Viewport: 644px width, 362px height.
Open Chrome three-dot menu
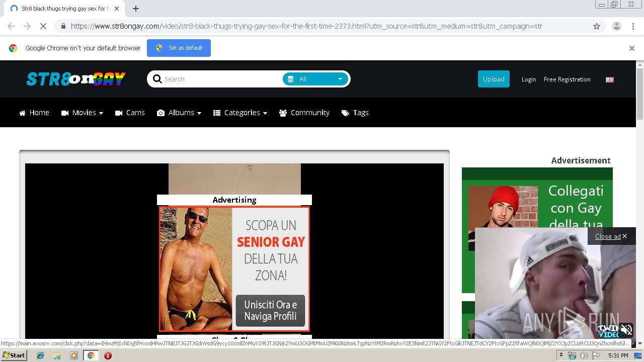point(632,26)
